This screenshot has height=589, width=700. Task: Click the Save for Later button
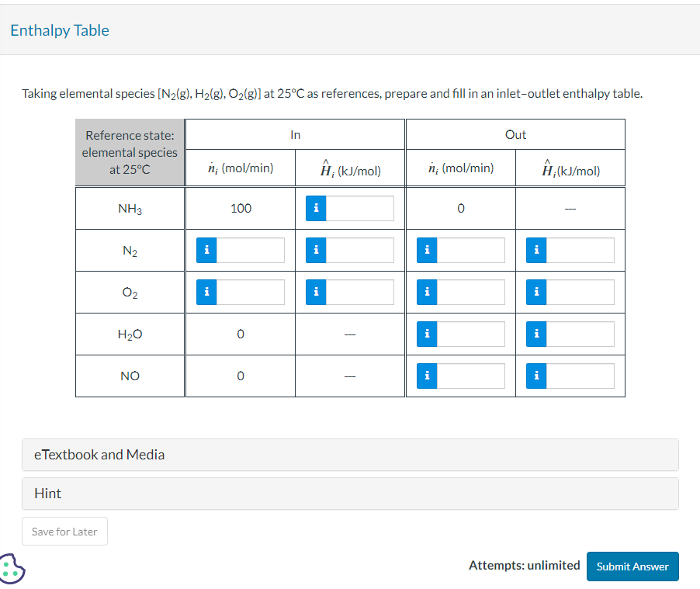[64, 532]
